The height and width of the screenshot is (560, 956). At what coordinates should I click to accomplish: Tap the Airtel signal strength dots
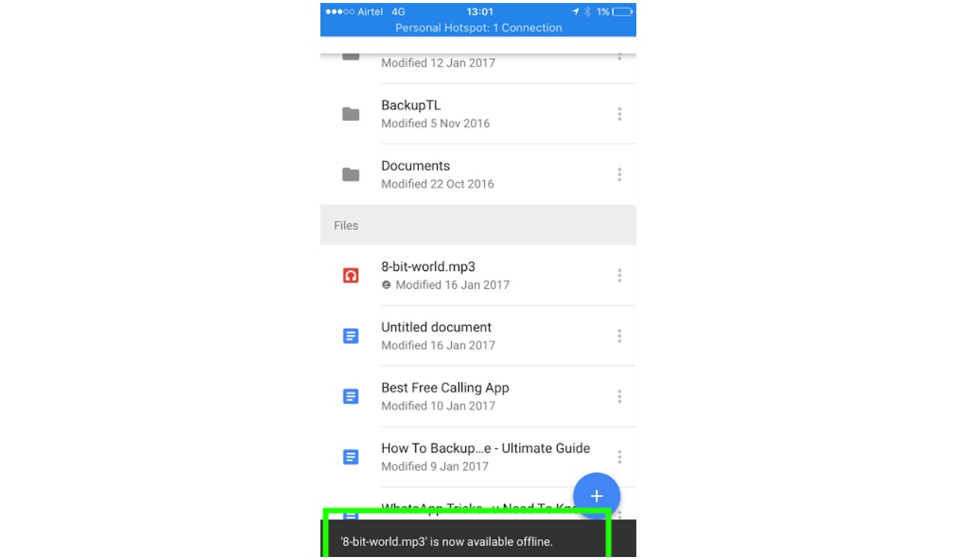340,12
